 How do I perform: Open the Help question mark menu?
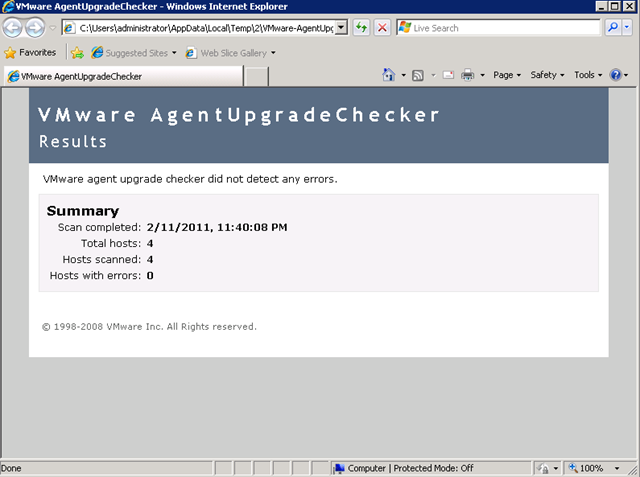(x=618, y=75)
